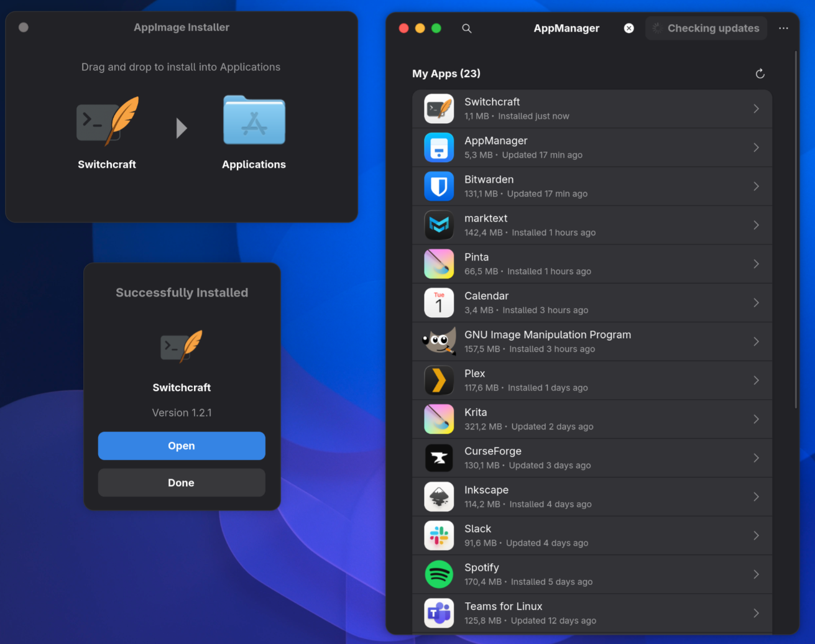Open the newly installed Switchcraft app

[x=182, y=446]
